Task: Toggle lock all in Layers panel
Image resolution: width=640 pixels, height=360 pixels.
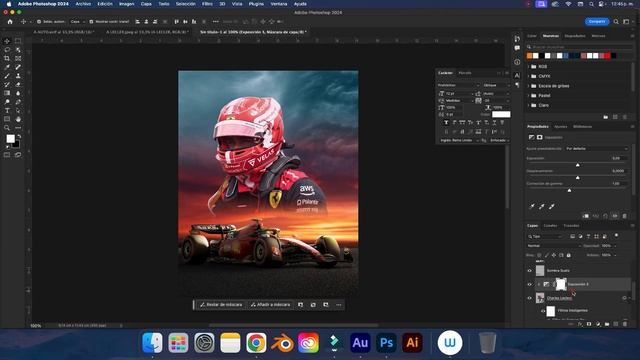Action: click(x=569, y=255)
